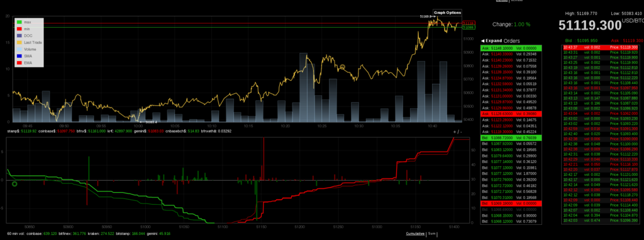Click the green max legend swatch

point(19,22)
